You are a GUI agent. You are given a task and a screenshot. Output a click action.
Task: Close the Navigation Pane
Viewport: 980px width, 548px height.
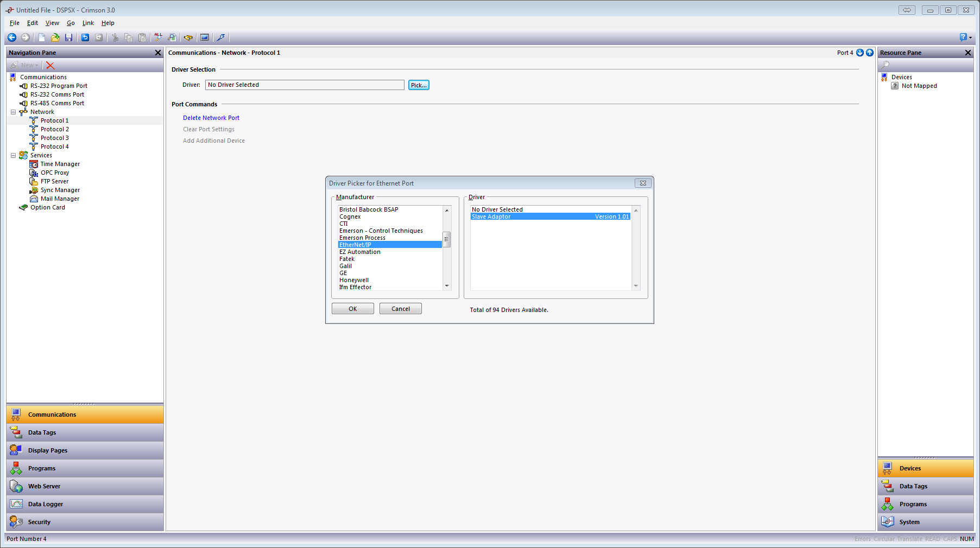point(158,53)
